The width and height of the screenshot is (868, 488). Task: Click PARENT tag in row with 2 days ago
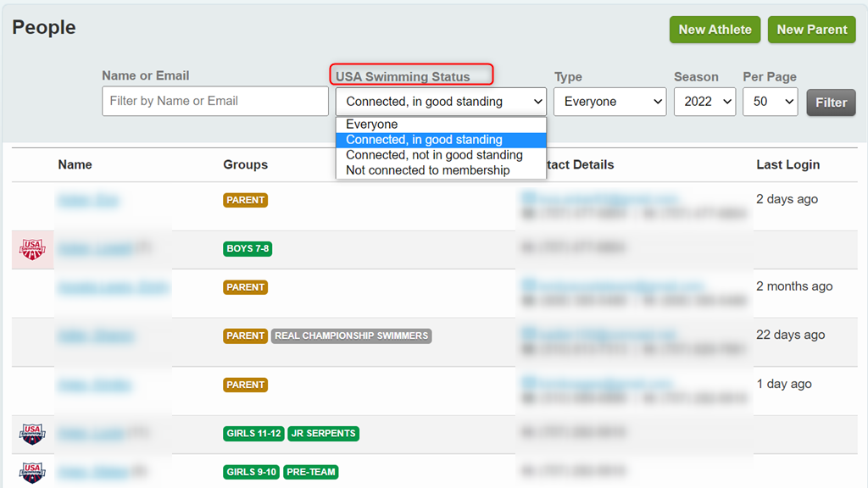(x=245, y=200)
